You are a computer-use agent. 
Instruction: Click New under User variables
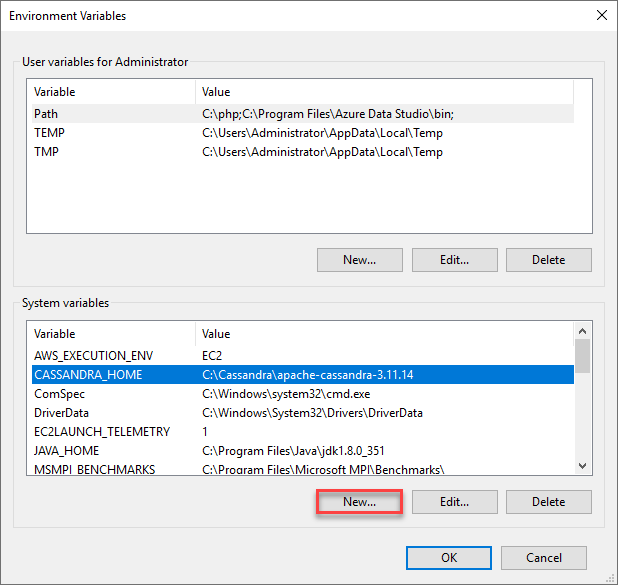359,260
